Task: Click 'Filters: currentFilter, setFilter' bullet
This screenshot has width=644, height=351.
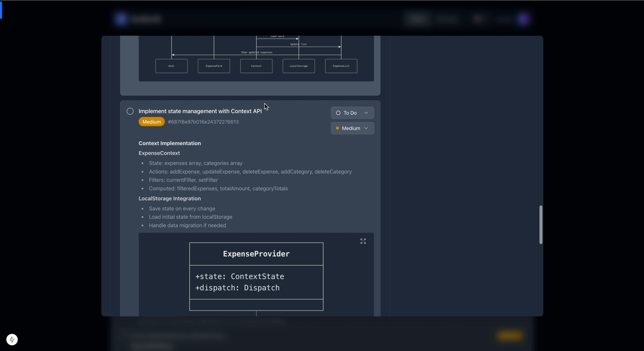Action: [183, 180]
